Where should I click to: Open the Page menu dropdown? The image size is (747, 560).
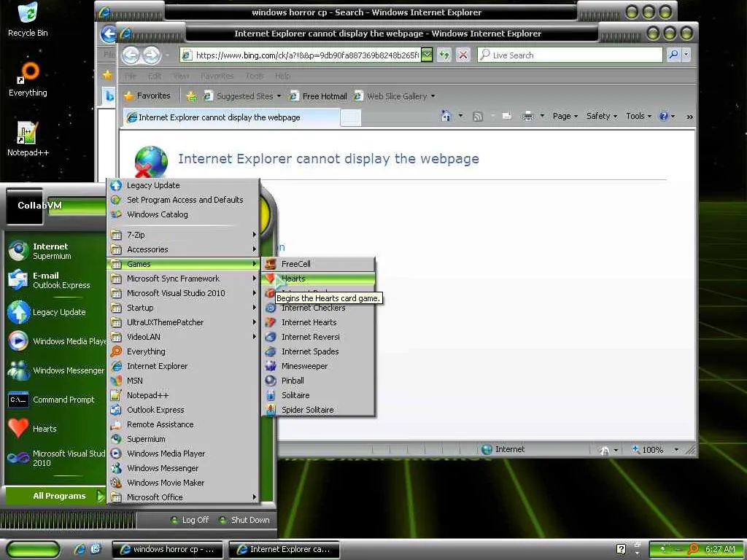pyautogui.click(x=565, y=116)
